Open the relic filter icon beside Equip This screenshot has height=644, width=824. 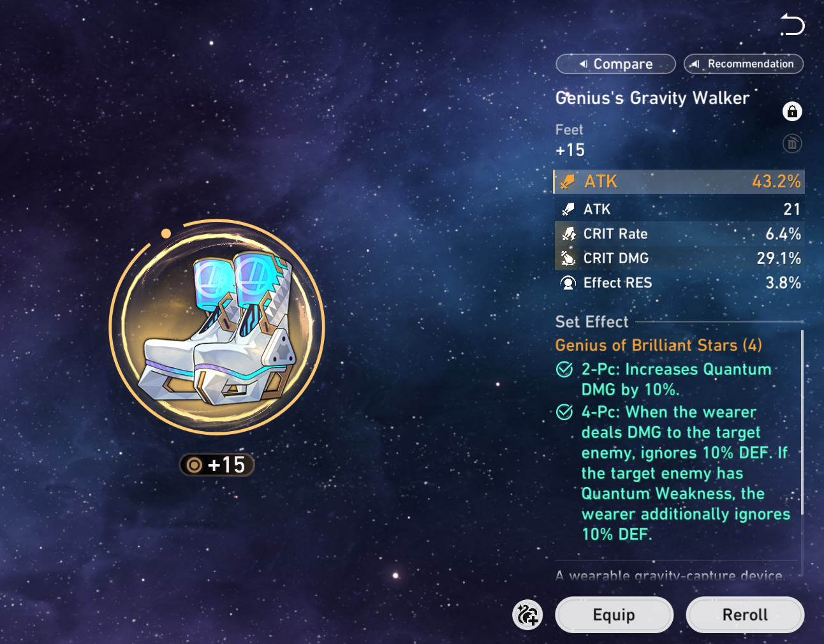[x=527, y=615]
